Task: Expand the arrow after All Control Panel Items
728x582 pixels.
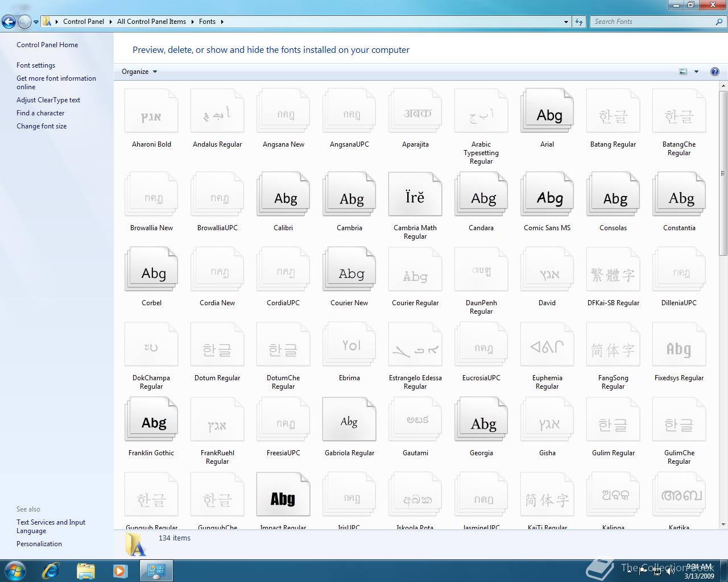Action: (192, 22)
